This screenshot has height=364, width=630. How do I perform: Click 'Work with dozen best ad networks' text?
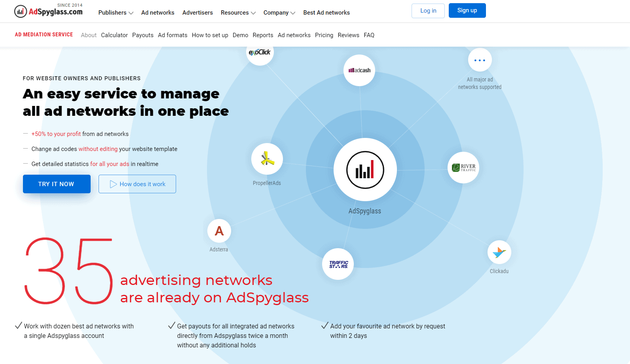coord(79,331)
